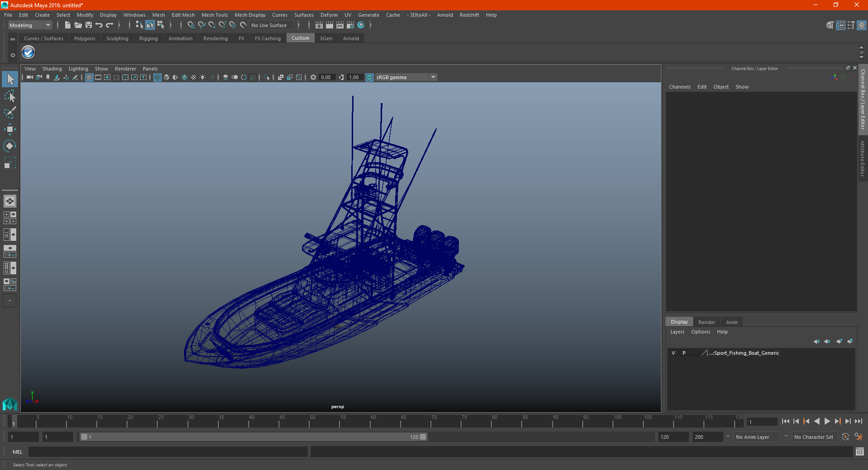
Task: Toggle the film gate icon in viewport toolbar
Action: 98,77
